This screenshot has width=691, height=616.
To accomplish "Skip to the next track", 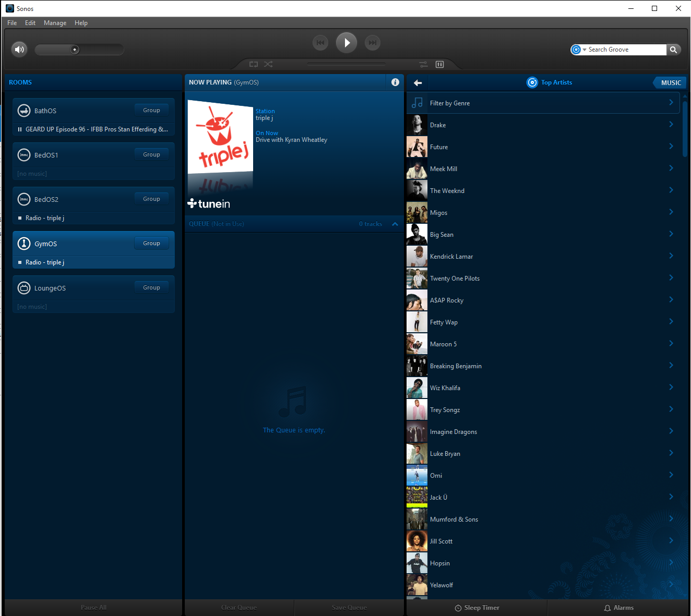I will point(372,43).
